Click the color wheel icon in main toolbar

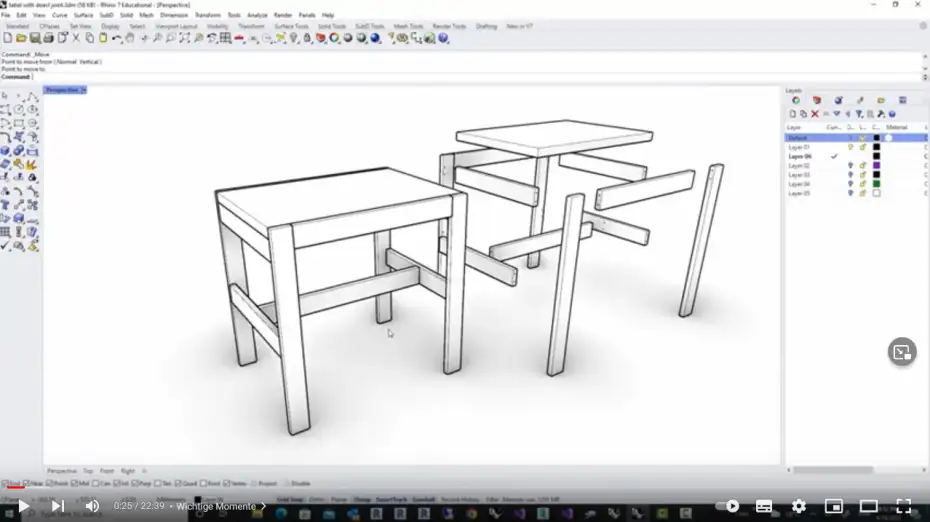click(335, 38)
